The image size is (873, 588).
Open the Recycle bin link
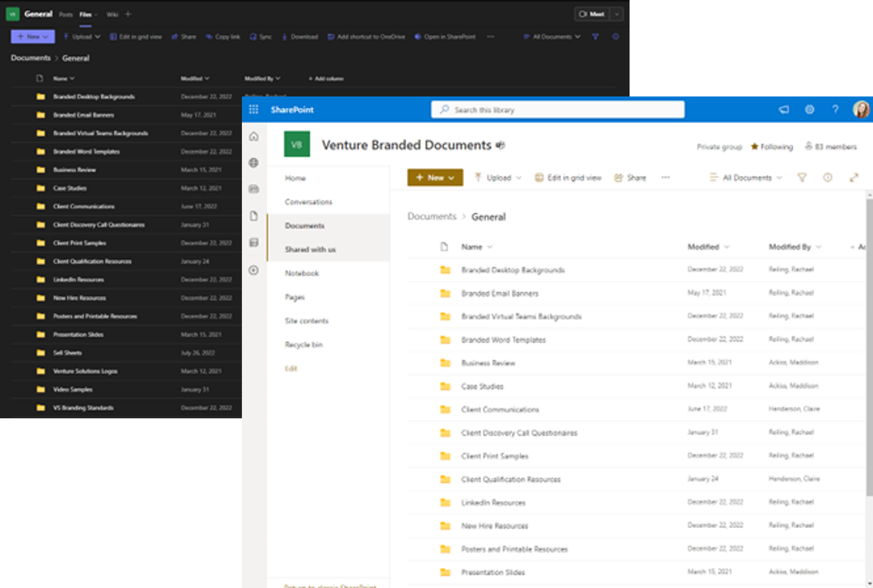[304, 344]
